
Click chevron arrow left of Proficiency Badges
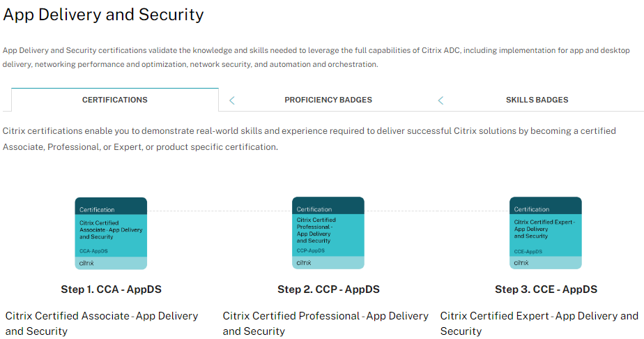[232, 100]
